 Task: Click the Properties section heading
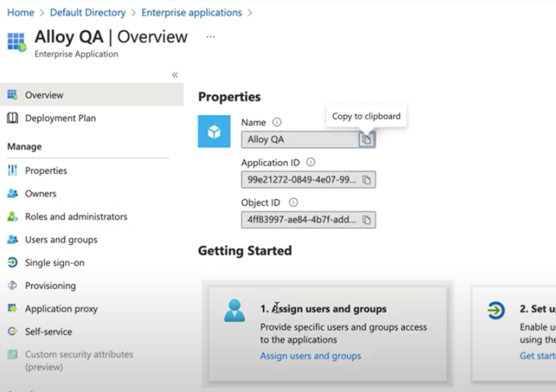click(229, 97)
